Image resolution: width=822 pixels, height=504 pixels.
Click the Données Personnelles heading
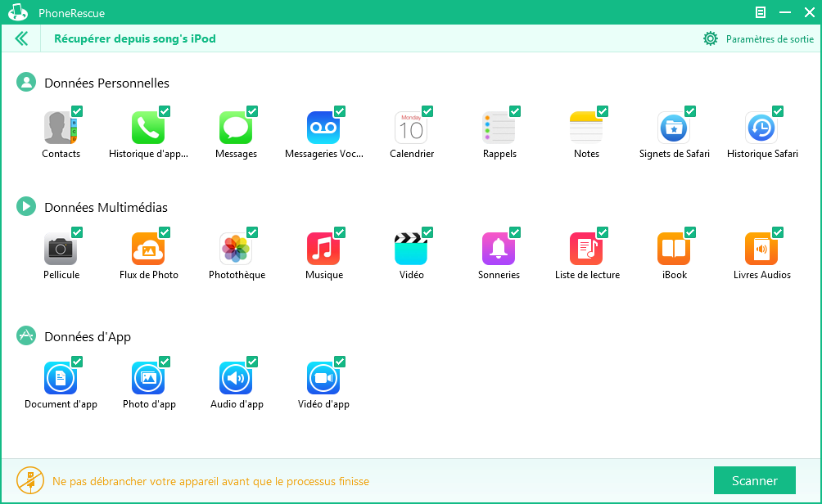coord(106,83)
